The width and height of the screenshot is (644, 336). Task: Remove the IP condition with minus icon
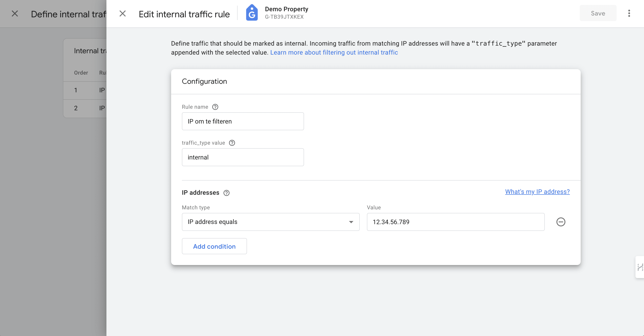click(560, 222)
